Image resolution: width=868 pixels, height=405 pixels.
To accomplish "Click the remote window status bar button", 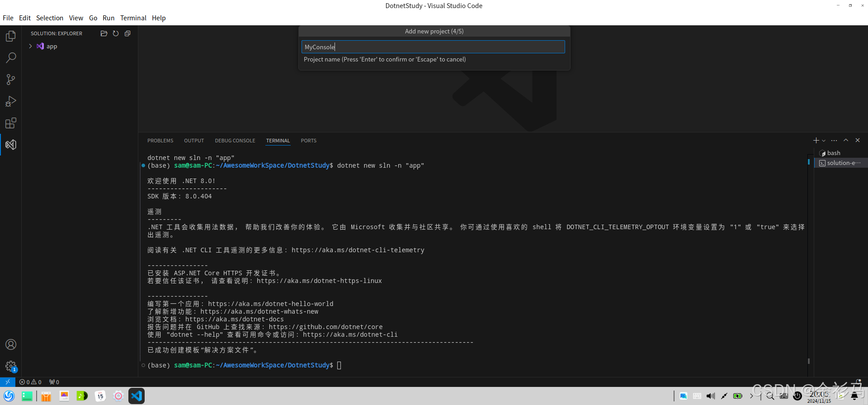I will pyautogui.click(x=8, y=382).
